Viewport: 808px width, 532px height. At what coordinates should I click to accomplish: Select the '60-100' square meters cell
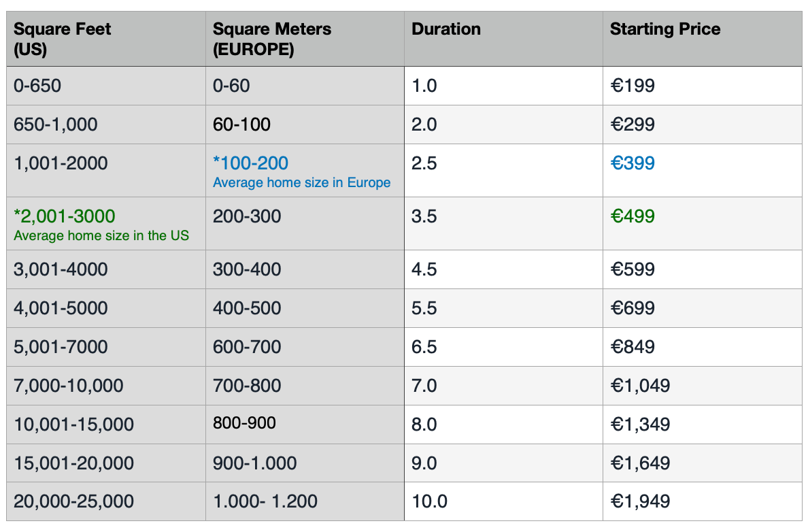pos(305,124)
